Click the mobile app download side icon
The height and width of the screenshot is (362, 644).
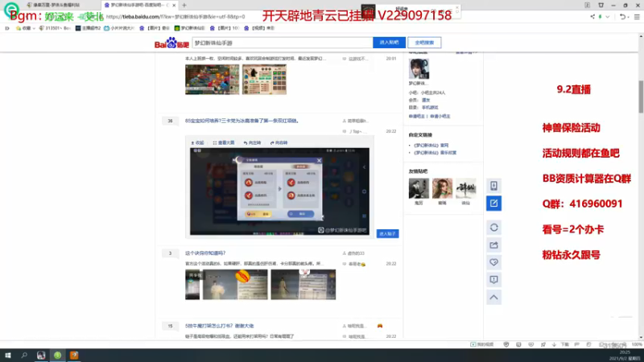pos(493,186)
